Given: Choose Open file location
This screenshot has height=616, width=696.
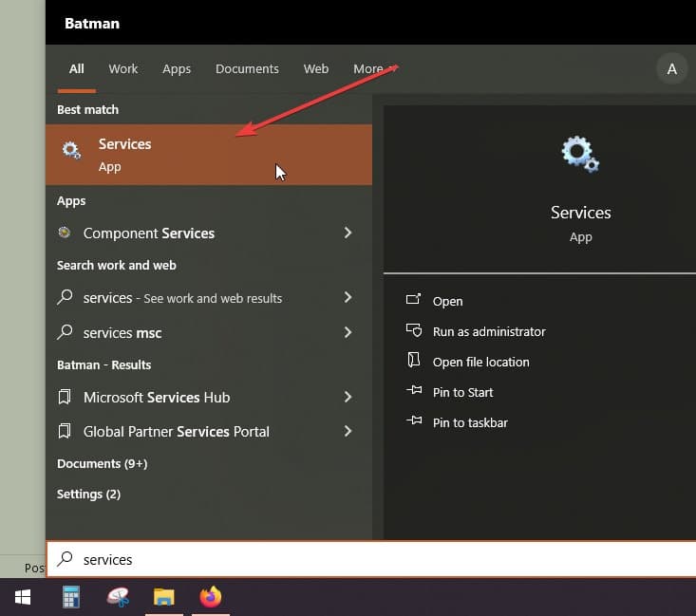Looking at the screenshot, I should click(x=480, y=363).
